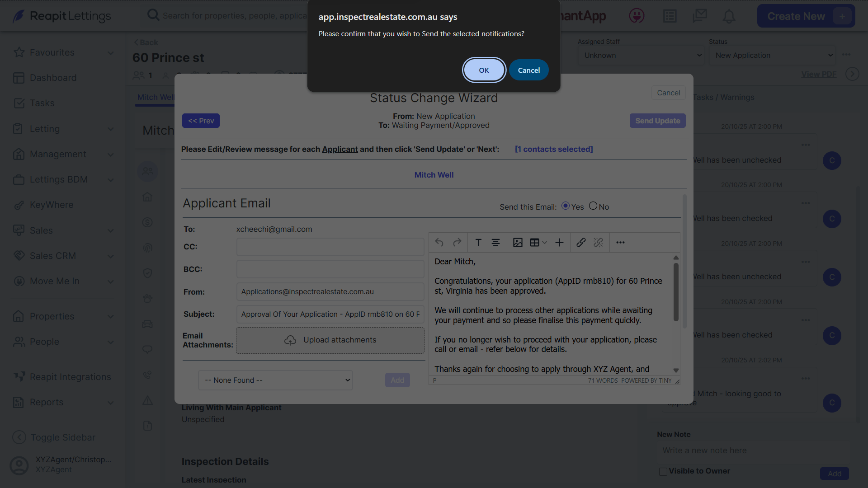868x488 pixels.
Task: Open the notifications bell icon
Action: coord(729,16)
